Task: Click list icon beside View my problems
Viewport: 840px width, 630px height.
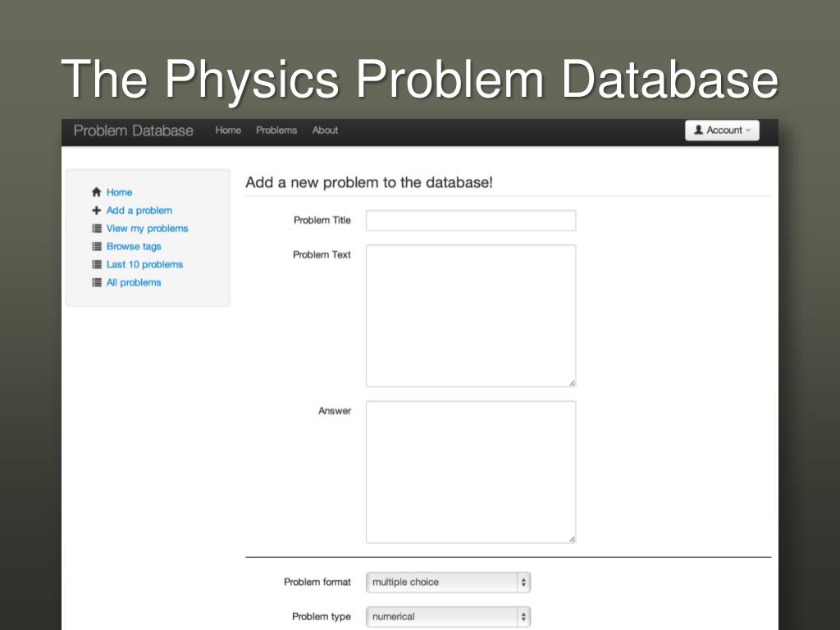Action: [x=97, y=229]
